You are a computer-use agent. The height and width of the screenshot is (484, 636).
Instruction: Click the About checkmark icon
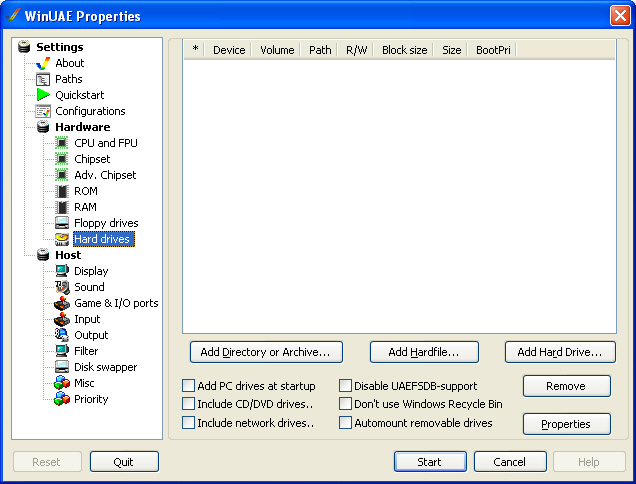(x=43, y=63)
